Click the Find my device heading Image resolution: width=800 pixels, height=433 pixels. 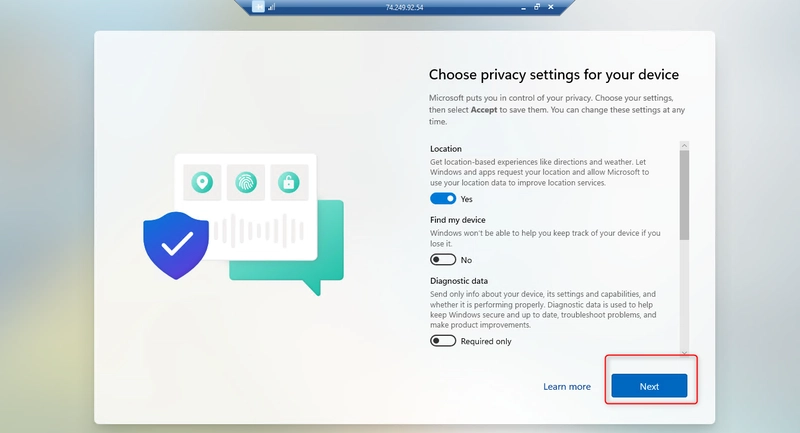point(458,220)
